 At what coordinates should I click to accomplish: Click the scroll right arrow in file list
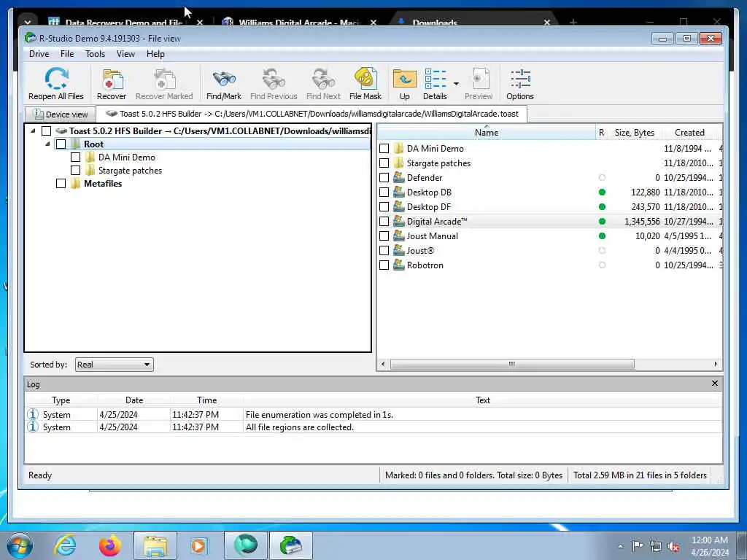point(716,365)
